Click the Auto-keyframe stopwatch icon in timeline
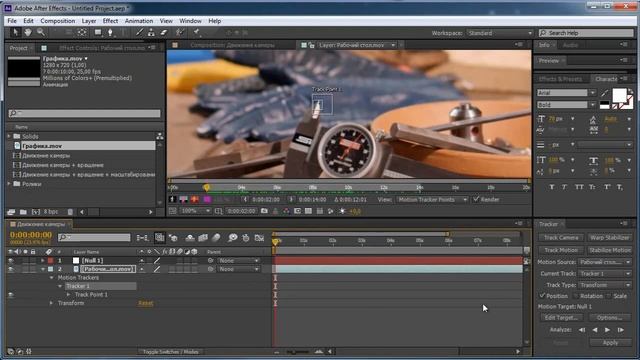The height and width of the screenshot is (360, 640). point(246,238)
